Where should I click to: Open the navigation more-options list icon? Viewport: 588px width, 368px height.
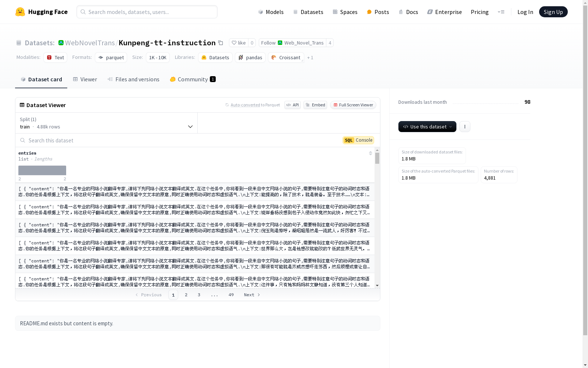(501, 12)
